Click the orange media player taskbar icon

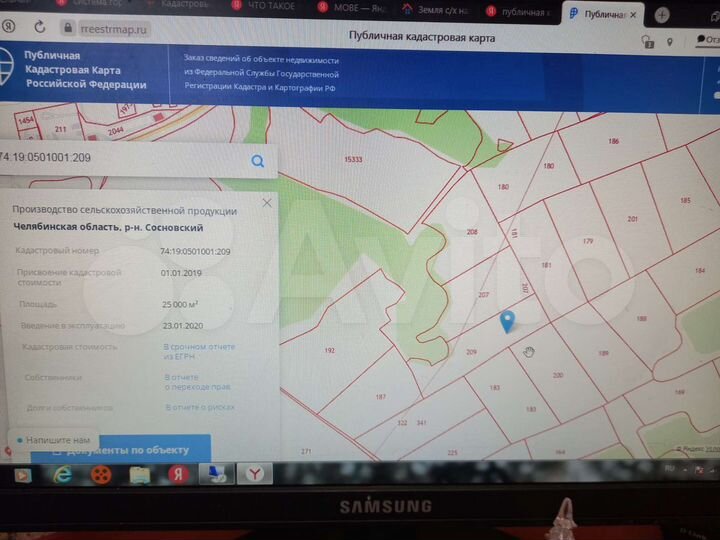click(x=101, y=474)
